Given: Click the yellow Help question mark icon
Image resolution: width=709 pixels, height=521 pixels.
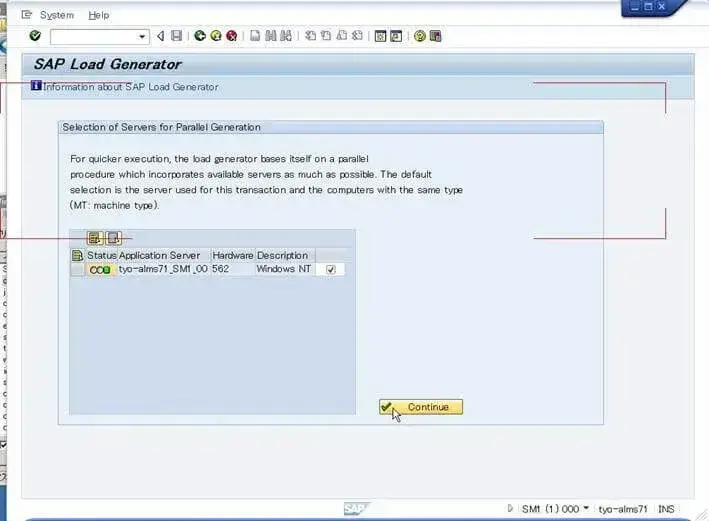Looking at the screenshot, I should [x=420, y=36].
